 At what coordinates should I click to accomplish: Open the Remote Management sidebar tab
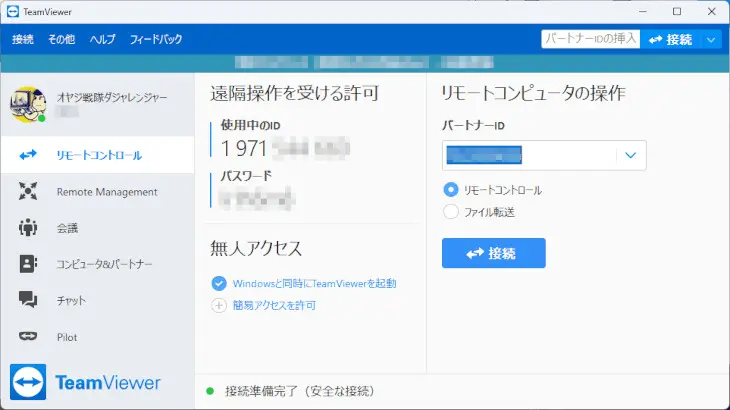pos(97,191)
